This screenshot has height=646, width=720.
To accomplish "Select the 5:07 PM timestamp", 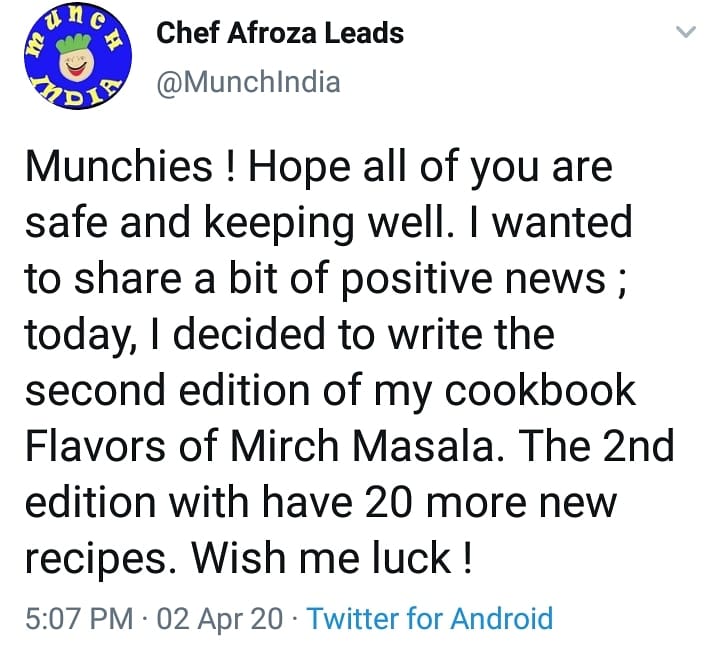I will (x=79, y=618).
